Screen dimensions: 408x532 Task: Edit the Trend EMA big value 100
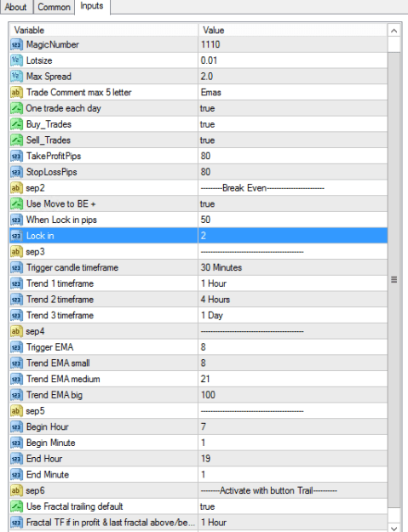click(x=293, y=395)
